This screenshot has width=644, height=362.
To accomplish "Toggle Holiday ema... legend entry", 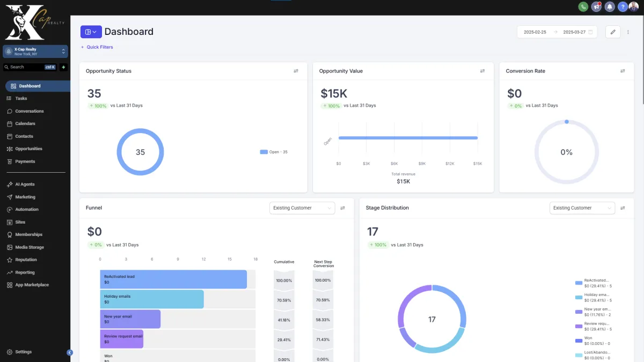I will coord(594,298).
